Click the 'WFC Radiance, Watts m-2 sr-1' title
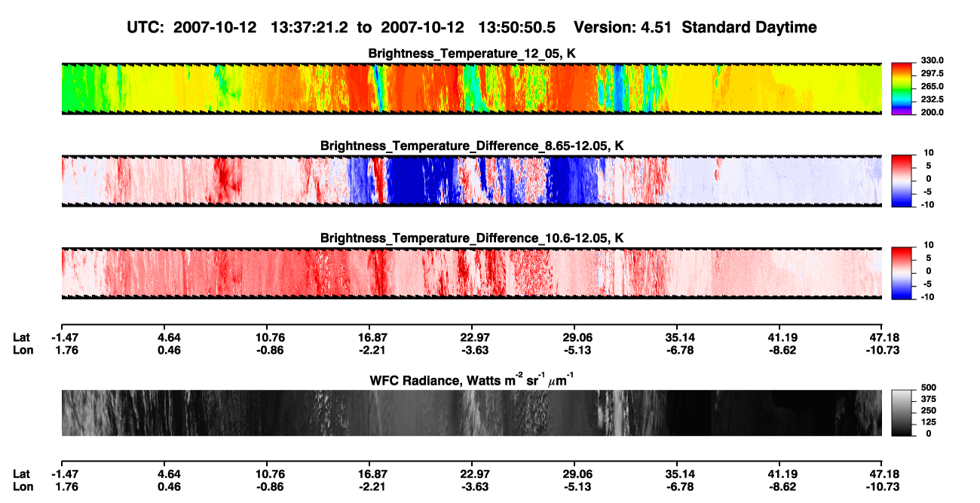Image resolution: width=980 pixels, height=503 pixels. pyautogui.click(x=472, y=379)
